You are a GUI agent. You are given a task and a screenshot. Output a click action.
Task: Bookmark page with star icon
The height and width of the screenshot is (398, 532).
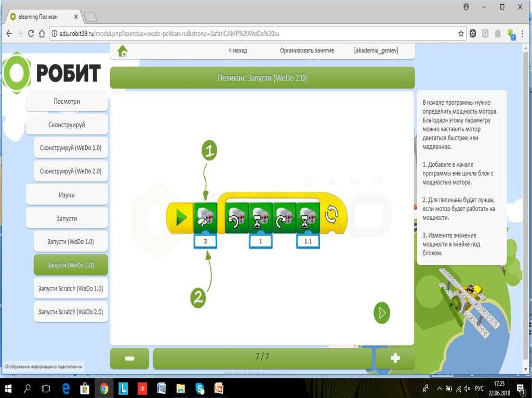tap(461, 33)
